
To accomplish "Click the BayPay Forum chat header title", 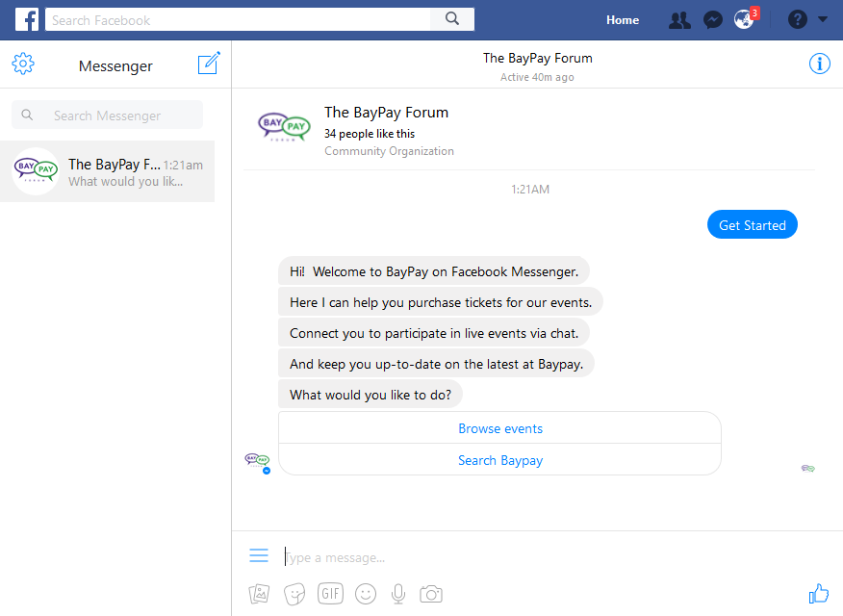I will click(x=538, y=58).
